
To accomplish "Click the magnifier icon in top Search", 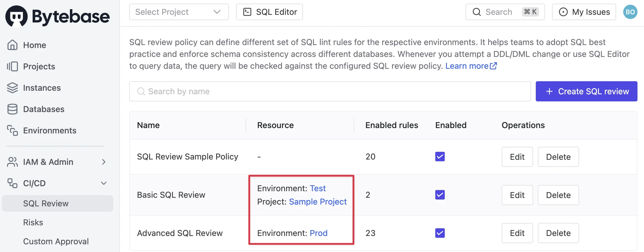I will (x=477, y=12).
